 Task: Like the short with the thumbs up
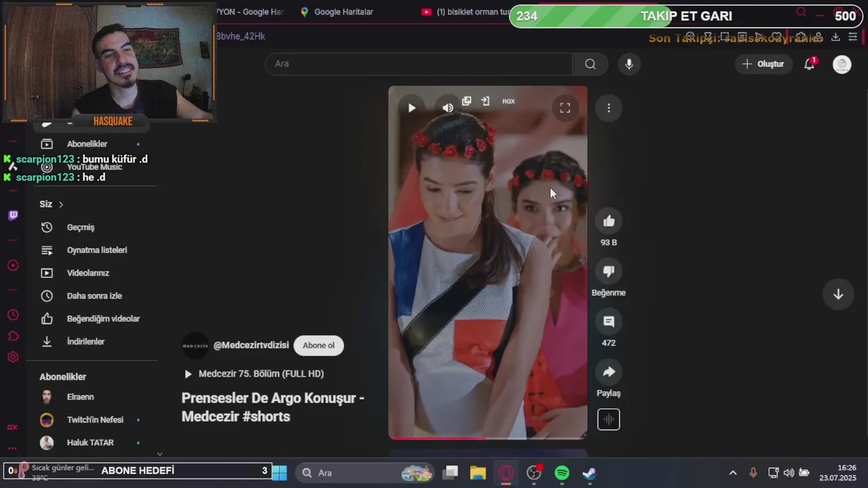click(x=609, y=221)
